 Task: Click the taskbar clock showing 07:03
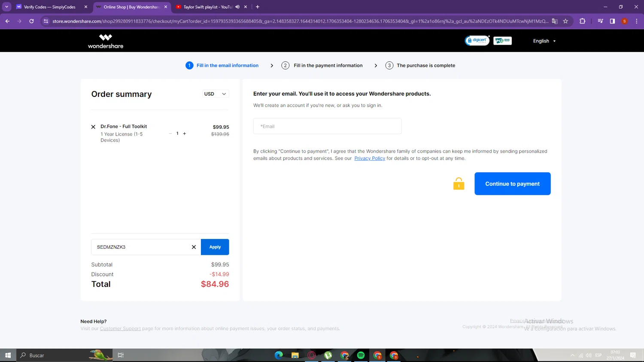[615, 355]
